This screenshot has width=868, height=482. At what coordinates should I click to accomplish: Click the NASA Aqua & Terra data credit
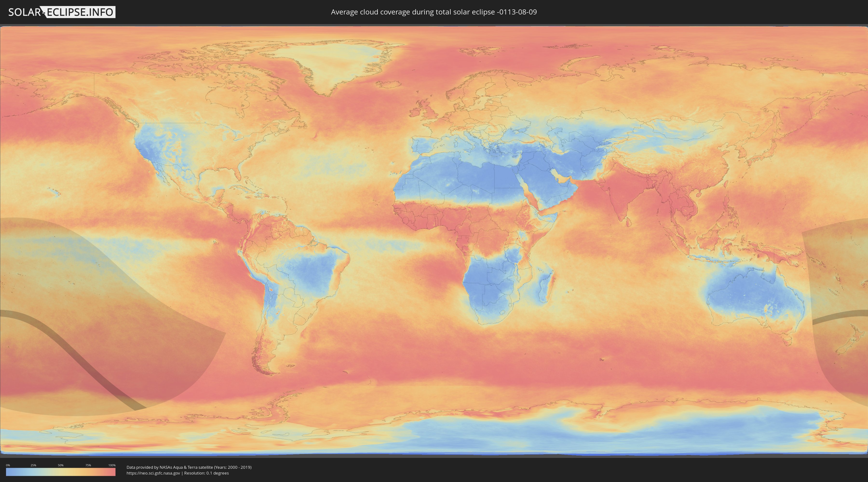189,467
